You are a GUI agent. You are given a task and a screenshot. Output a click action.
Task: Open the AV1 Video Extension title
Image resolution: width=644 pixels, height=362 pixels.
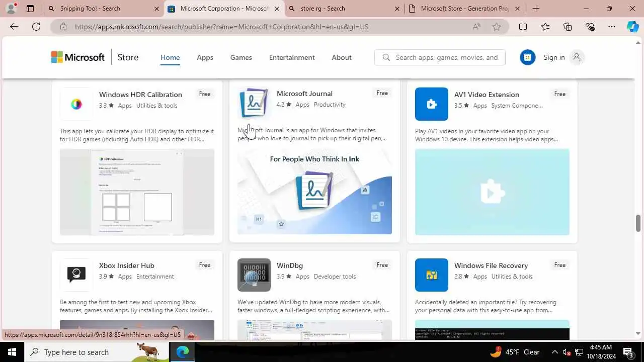click(487, 95)
